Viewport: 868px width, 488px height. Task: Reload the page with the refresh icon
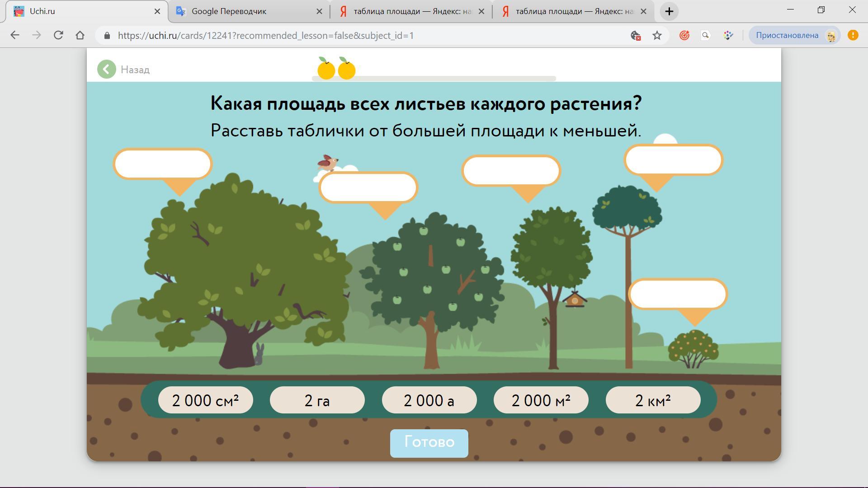(58, 35)
